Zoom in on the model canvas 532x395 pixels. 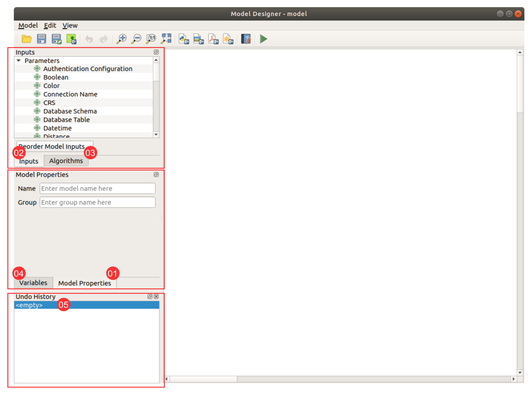click(x=122, y=39)
